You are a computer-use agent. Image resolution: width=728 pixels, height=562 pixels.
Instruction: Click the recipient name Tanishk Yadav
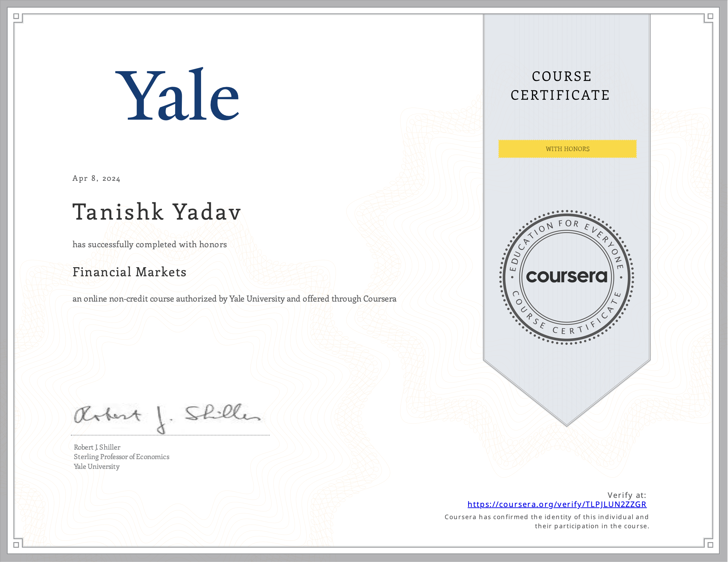[157, 212]
